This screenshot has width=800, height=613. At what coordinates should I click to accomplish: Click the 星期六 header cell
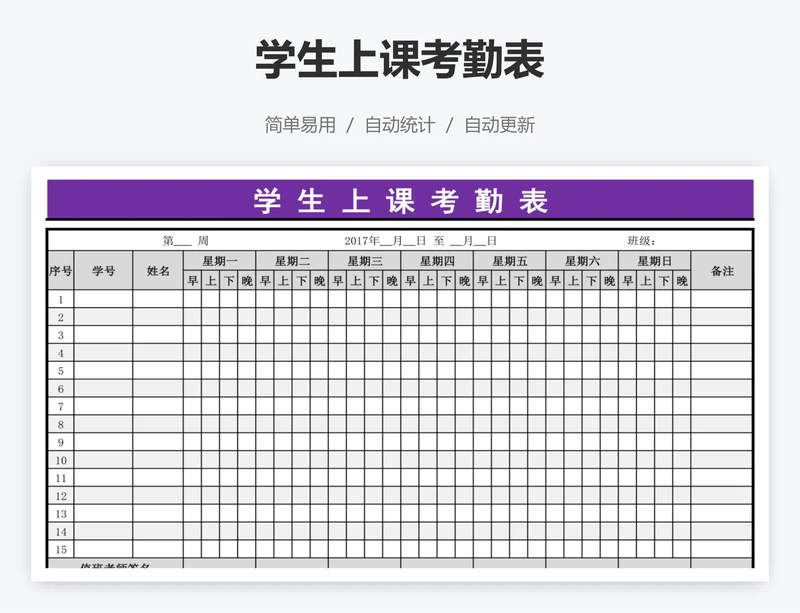[582, 261]
